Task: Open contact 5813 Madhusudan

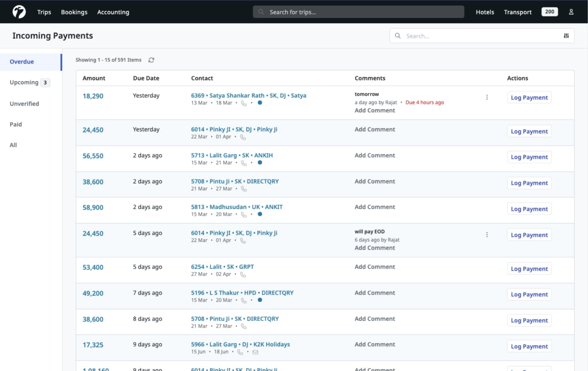Action: (237, 207)
